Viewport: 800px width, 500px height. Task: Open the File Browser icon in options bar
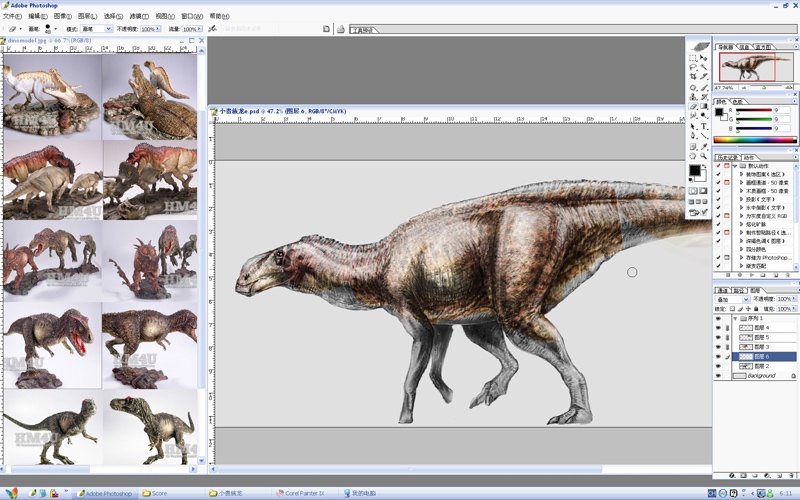(x=341, y=29)
